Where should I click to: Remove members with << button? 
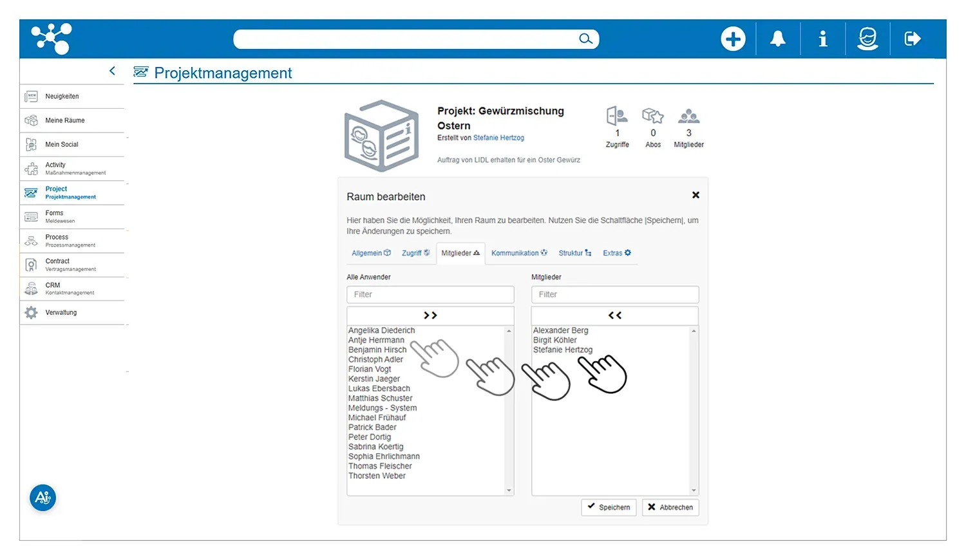pyautogui.click(x=614, y=315)
